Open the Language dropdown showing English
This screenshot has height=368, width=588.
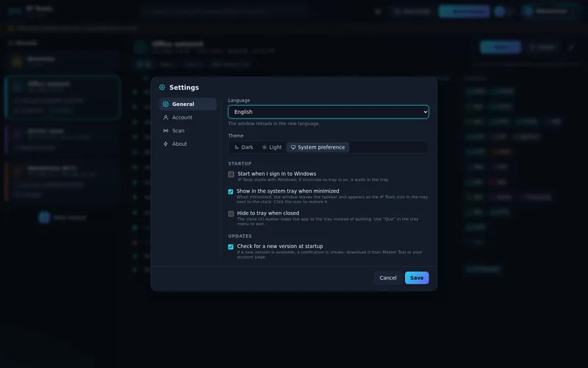pyautogui.click(x=328, y=112)
